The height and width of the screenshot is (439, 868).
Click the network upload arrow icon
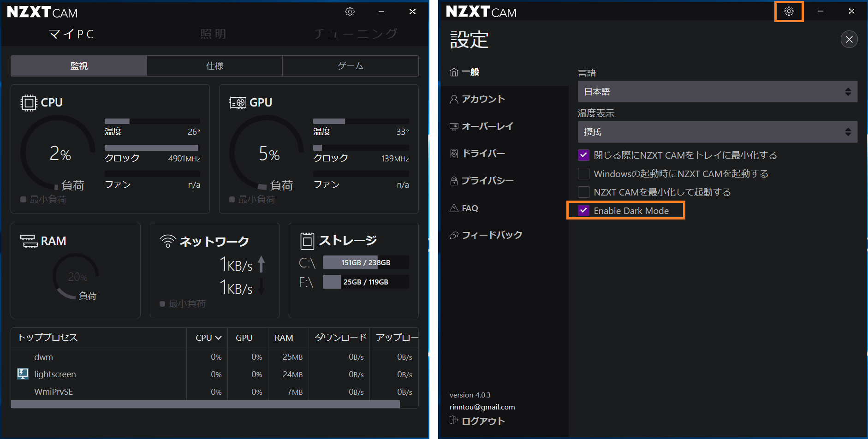click(x=262, y=264)
